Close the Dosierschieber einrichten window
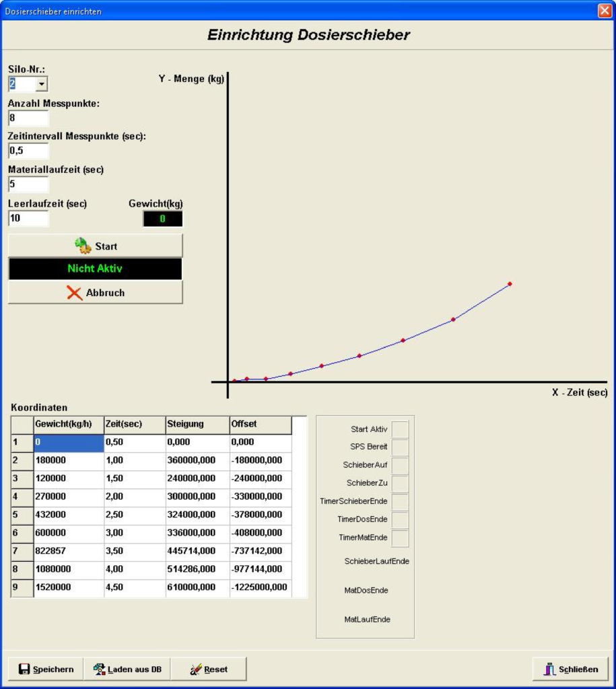 point(604,11)
